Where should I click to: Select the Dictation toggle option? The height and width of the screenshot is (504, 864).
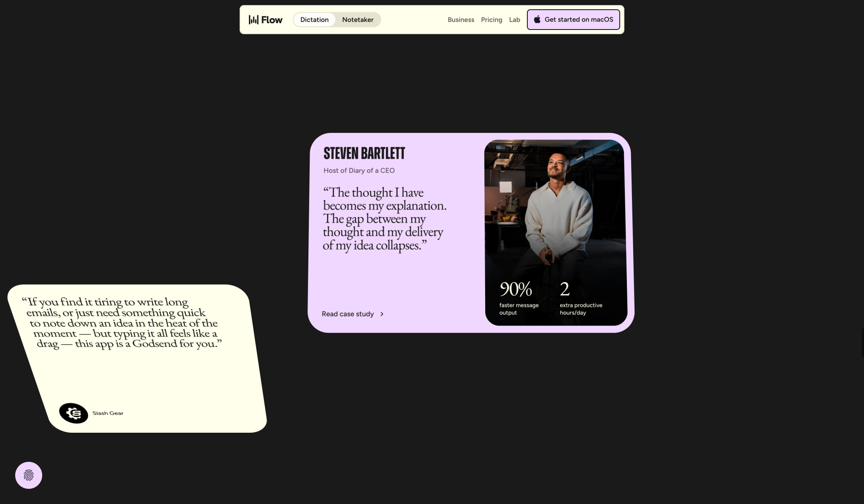[314, 20]
